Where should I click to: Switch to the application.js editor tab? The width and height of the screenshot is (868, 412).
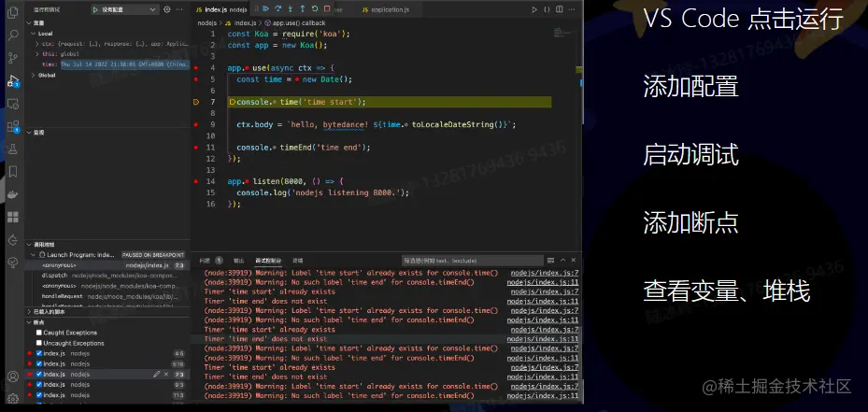(x=385, y=9)
